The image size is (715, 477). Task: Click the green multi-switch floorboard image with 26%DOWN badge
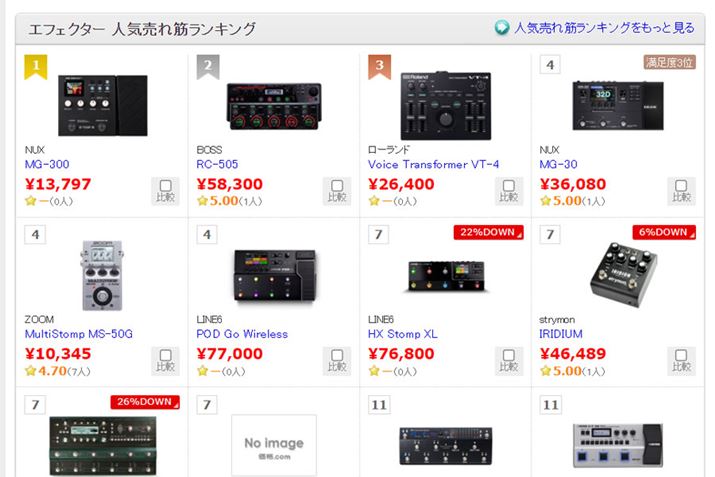tap(103, 446)
